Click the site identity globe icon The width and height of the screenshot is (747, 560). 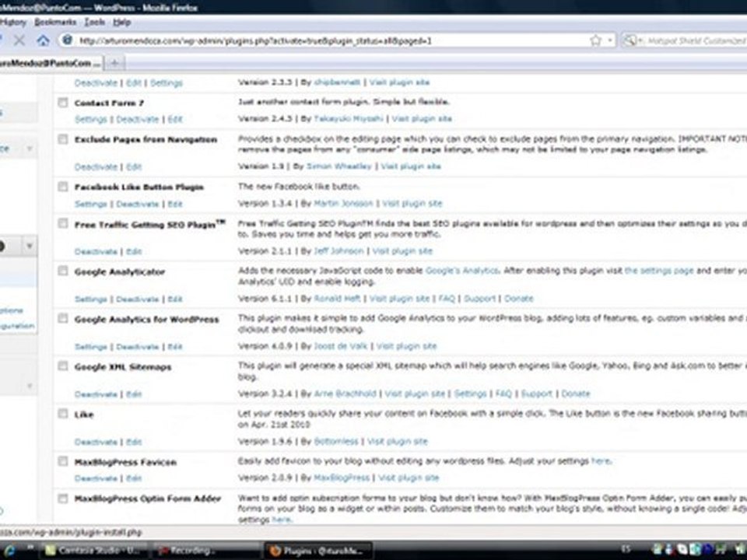click(67, 40)
